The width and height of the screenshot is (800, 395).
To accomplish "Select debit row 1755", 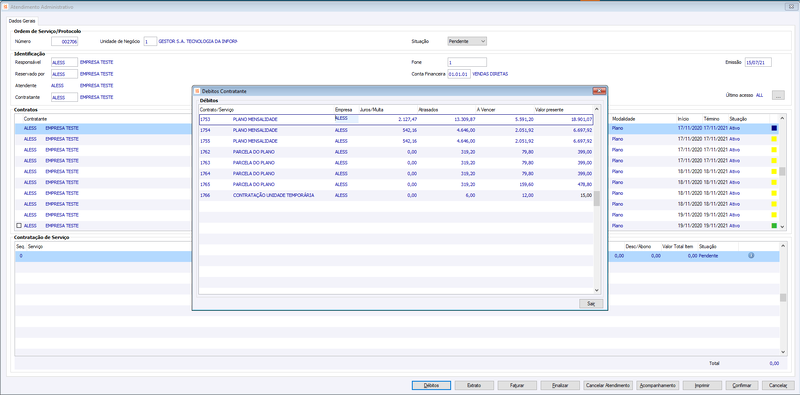I will tap(396, 141).
